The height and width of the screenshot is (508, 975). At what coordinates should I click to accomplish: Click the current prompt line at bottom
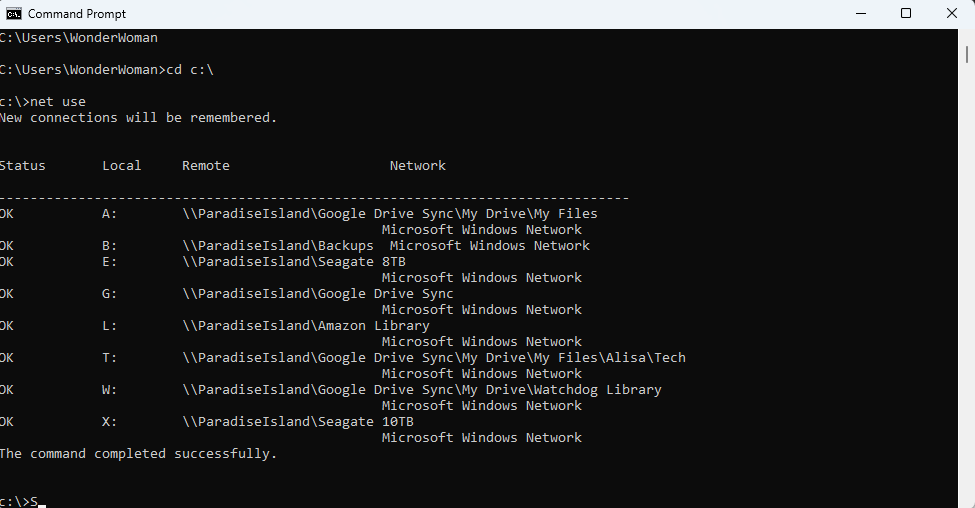(23, 501)
